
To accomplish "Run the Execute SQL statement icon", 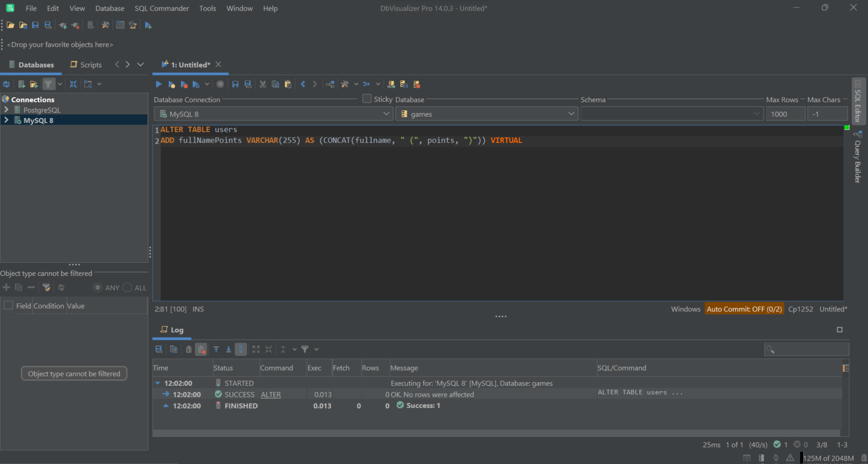I will 158,84.
